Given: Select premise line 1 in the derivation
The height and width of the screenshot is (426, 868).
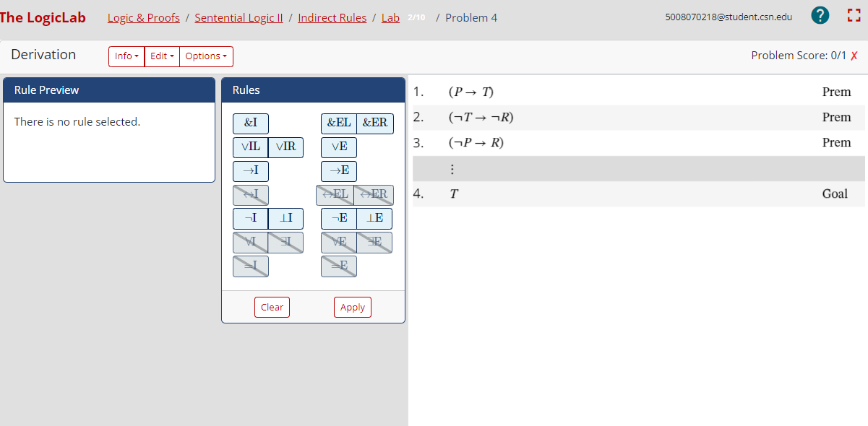Looking at the screenshot, I should point(622,92).
